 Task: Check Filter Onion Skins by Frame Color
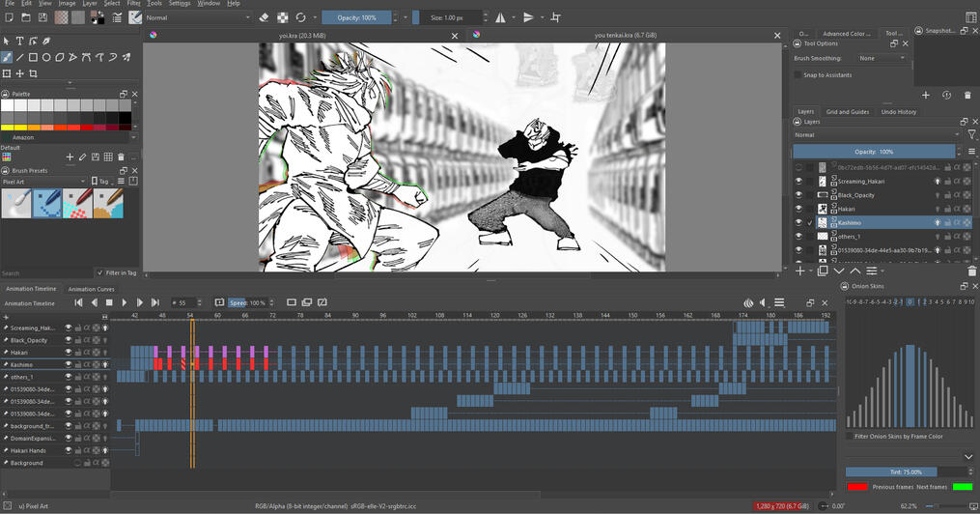point(849,436)
